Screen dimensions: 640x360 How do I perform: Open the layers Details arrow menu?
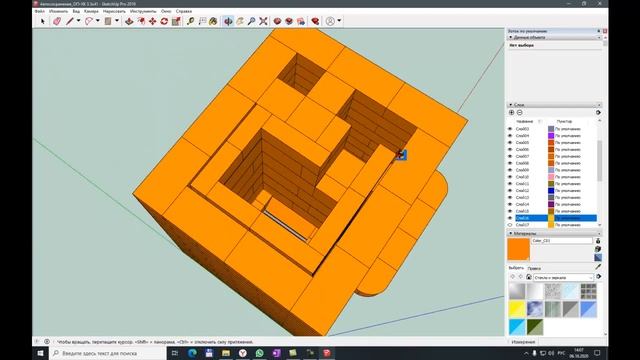(598, 113)
